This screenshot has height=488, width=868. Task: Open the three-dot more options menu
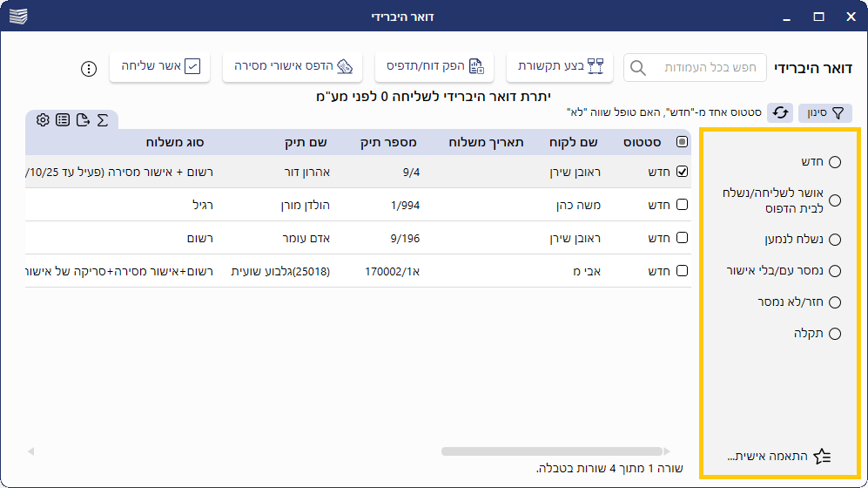point(88,67)
